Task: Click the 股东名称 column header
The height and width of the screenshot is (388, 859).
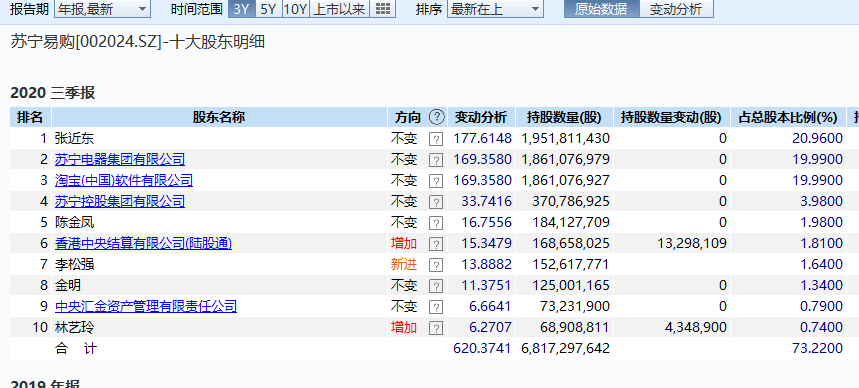Action: point(219,117)
